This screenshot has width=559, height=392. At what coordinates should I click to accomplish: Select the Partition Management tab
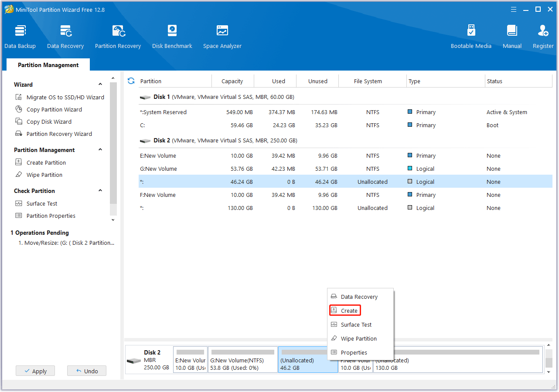point(48,65)
